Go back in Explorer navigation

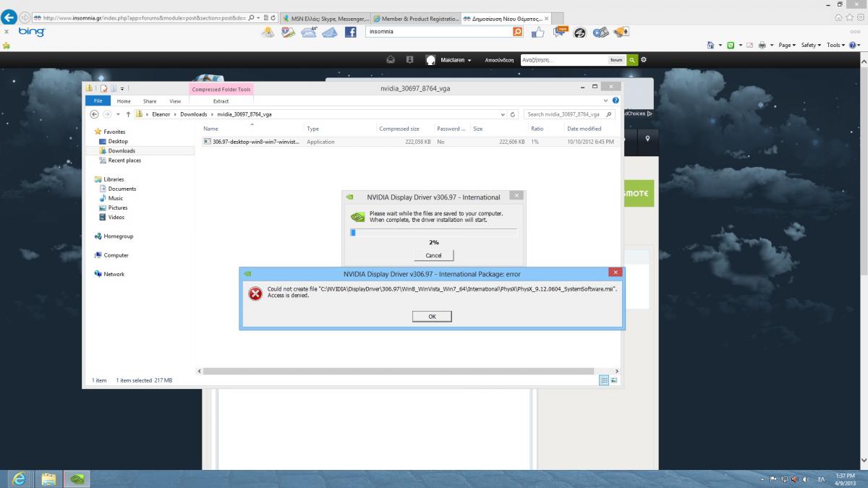coord(94,114)
